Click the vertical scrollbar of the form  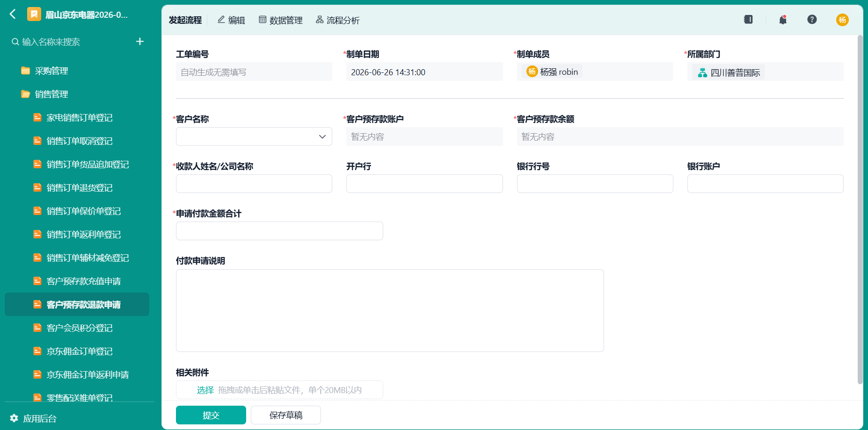(x=860, y=209)
